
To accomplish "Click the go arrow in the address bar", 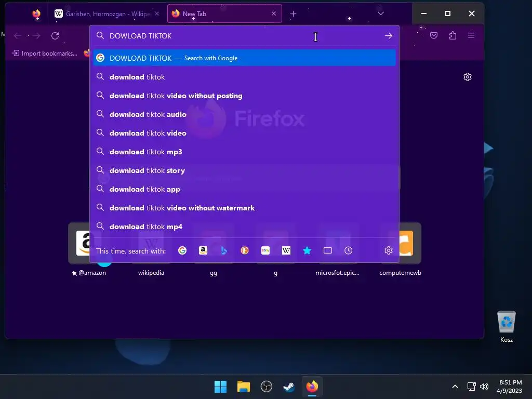I will tap(389, 36).
